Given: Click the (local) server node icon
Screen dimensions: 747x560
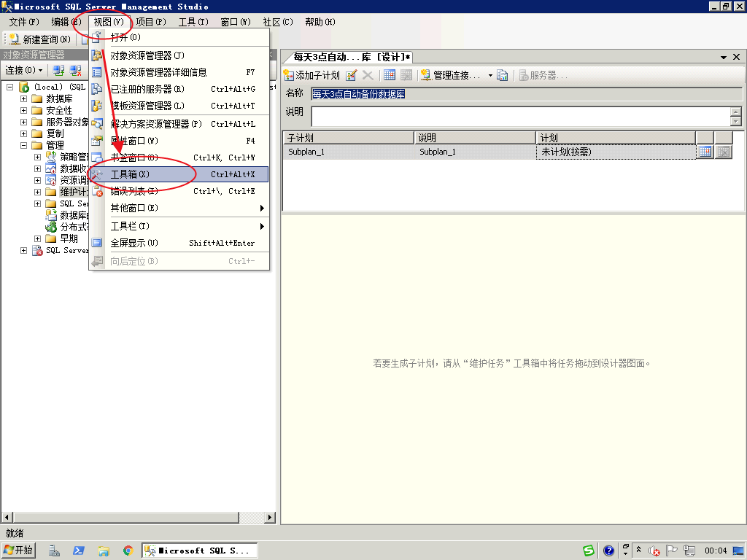Looking at the screenshot, I should coord(24,87).
